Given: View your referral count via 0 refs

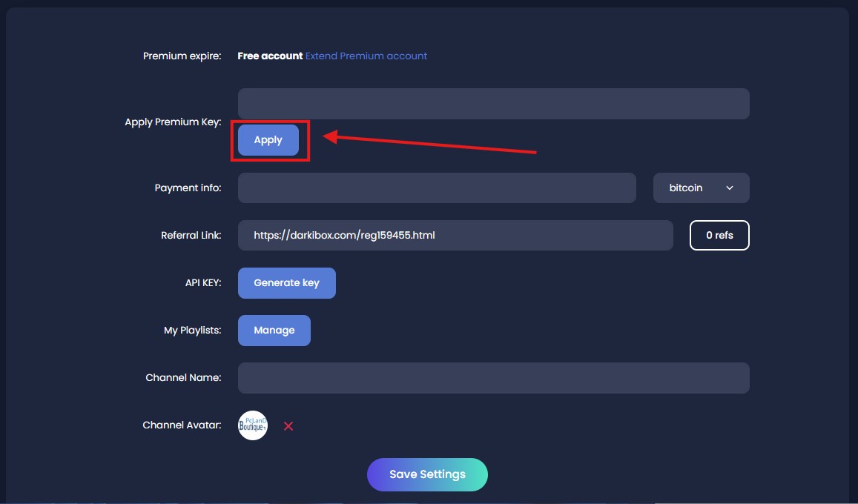Looking at the screenshot, I should click(x=719, y=235).
